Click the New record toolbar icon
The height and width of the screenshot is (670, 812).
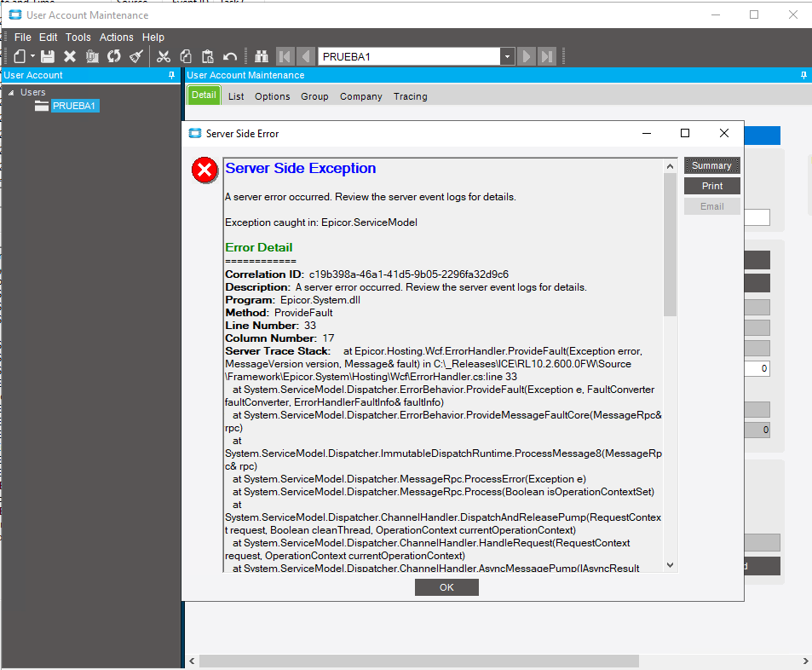click(20, 56)
